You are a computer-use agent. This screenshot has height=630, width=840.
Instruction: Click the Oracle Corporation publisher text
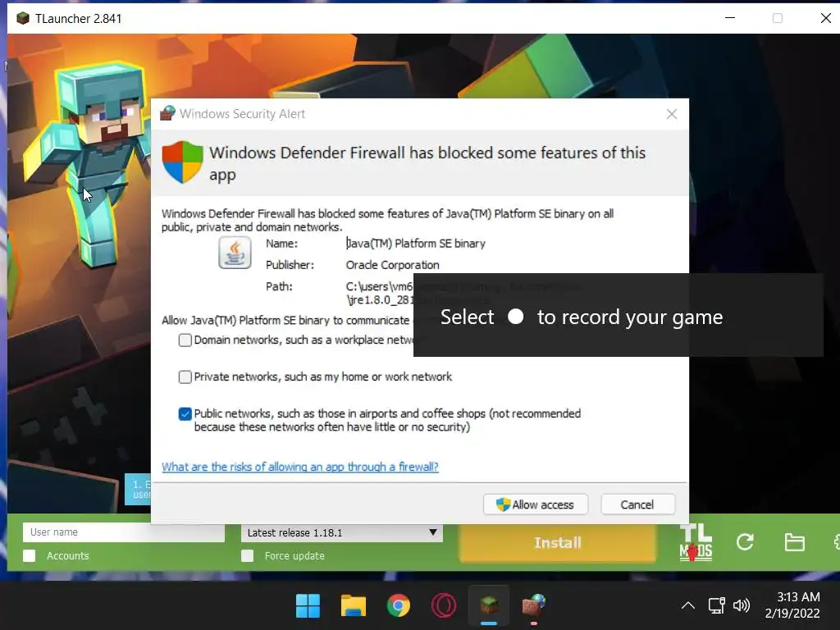[x=393, y=265]
